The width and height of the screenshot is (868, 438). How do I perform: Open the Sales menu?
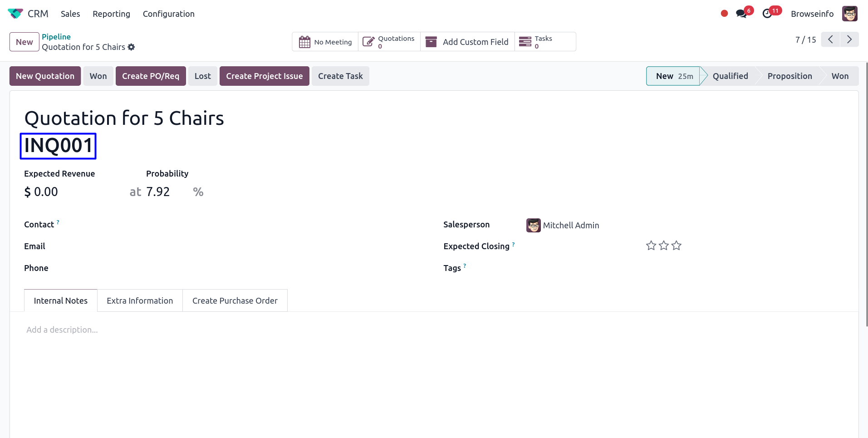coord(70,14)
